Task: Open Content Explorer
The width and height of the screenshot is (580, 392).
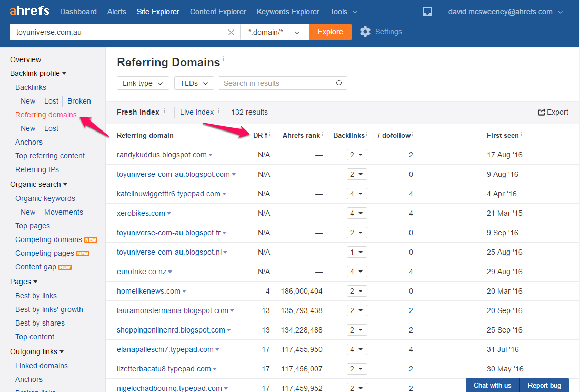Action: point(218,12)
